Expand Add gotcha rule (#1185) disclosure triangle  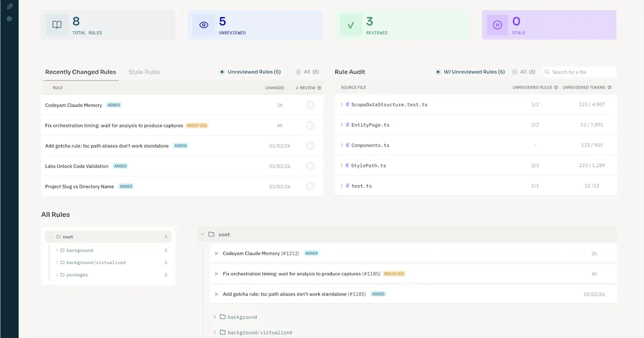[x=217, y=294]
